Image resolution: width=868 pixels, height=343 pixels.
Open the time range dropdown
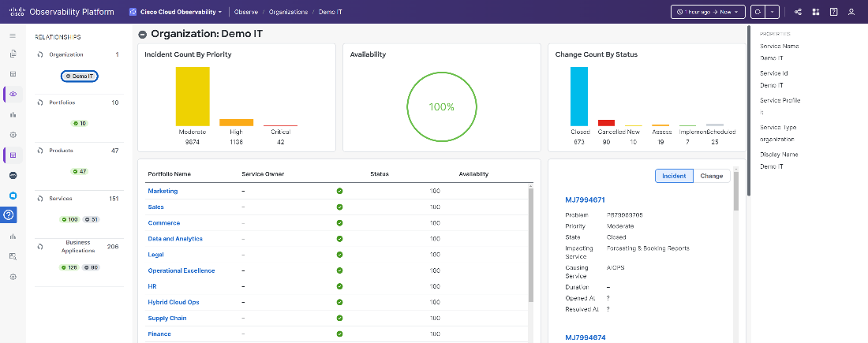tap(707, 12)
